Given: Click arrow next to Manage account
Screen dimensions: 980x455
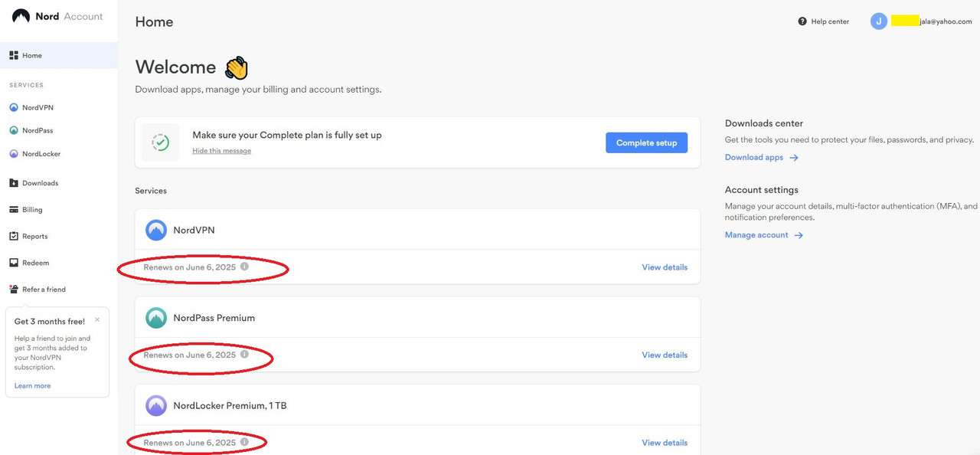Looking at the screenshot, I should [799, 235].
